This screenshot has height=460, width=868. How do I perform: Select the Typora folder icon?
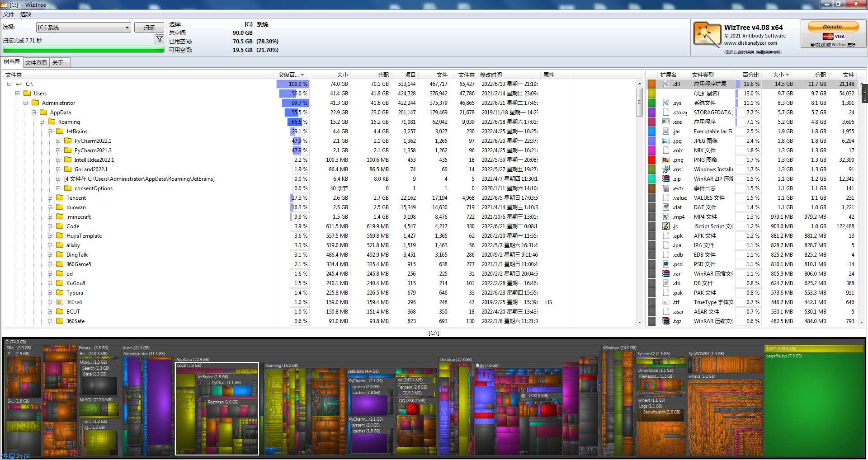point(60,292)
